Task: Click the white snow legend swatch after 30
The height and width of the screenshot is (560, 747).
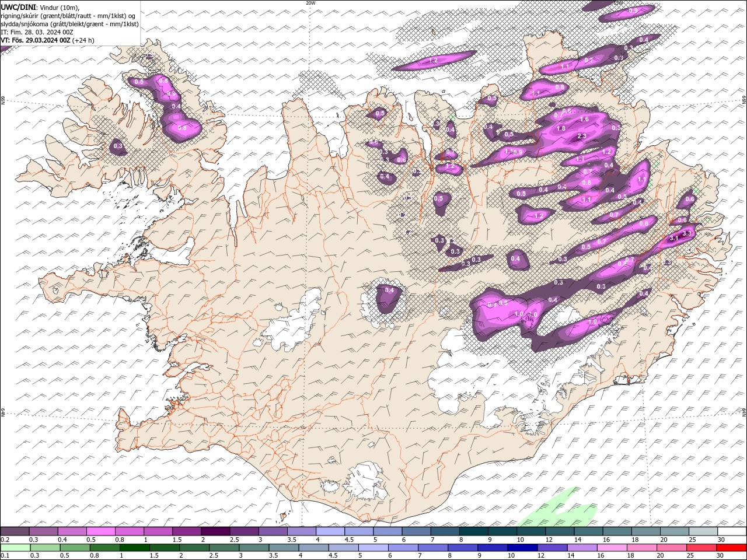Action: 732,531
